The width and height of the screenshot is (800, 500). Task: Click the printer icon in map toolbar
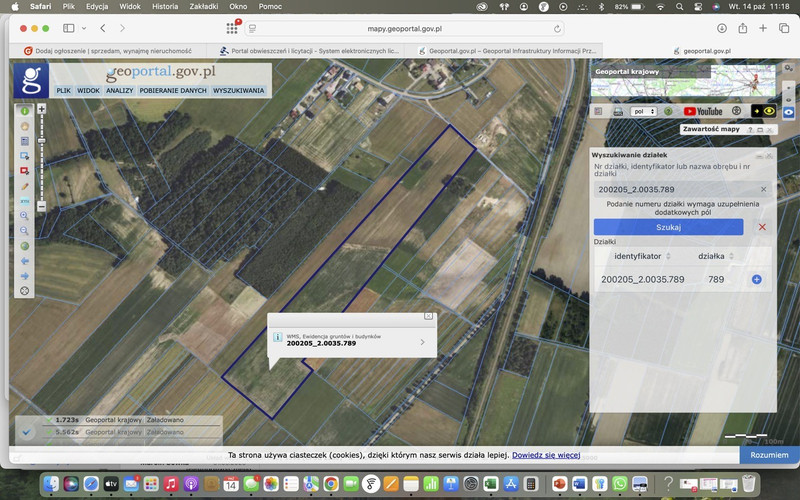coord(617,111)
